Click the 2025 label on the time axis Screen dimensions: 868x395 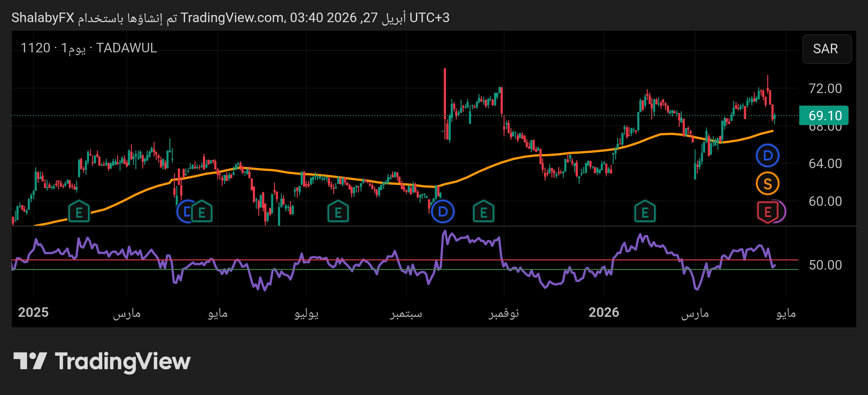33,312
